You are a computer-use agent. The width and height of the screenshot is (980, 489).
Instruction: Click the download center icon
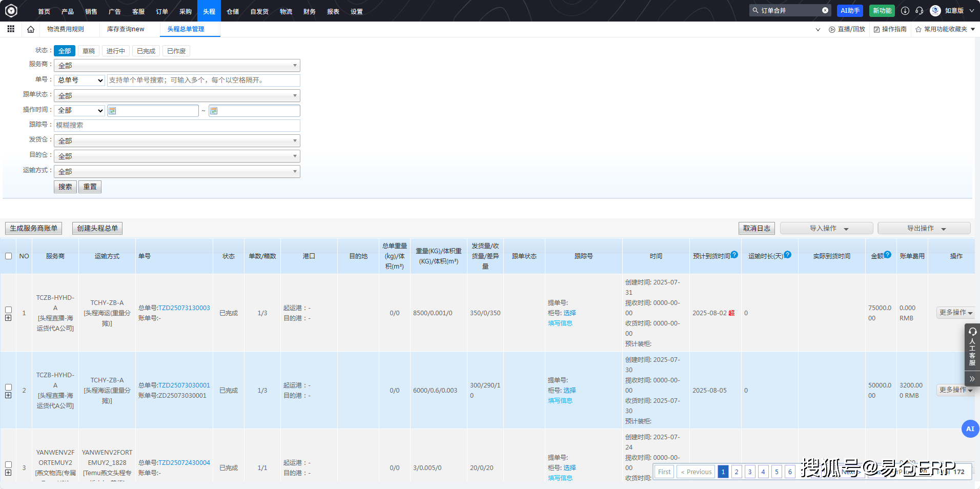click(x=905, y=11)
